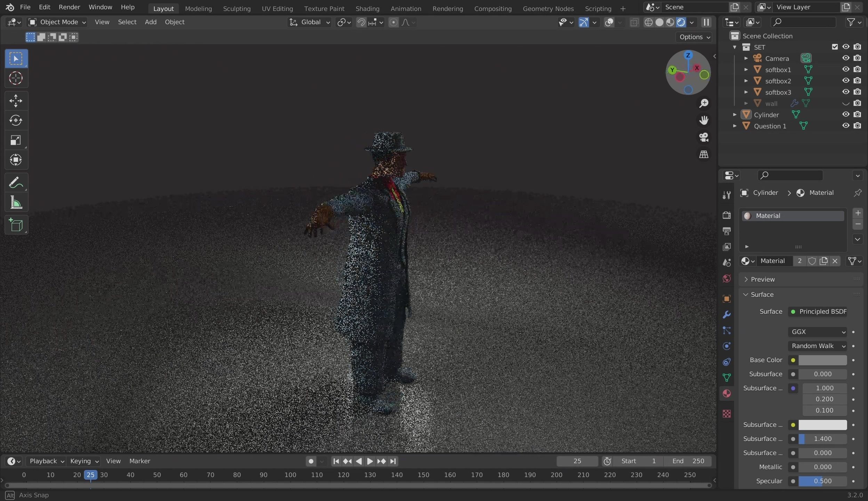Select the Measure tool
Image resolution: width=868 pixels, height=501 pixels.
pyautogui.click(x=16, y=202)
